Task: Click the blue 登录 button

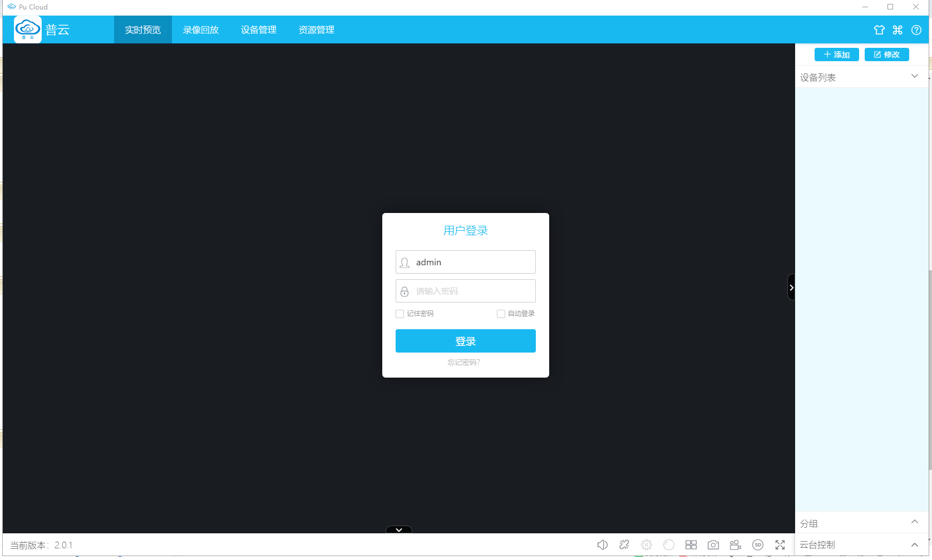Action: click(466, 341)
